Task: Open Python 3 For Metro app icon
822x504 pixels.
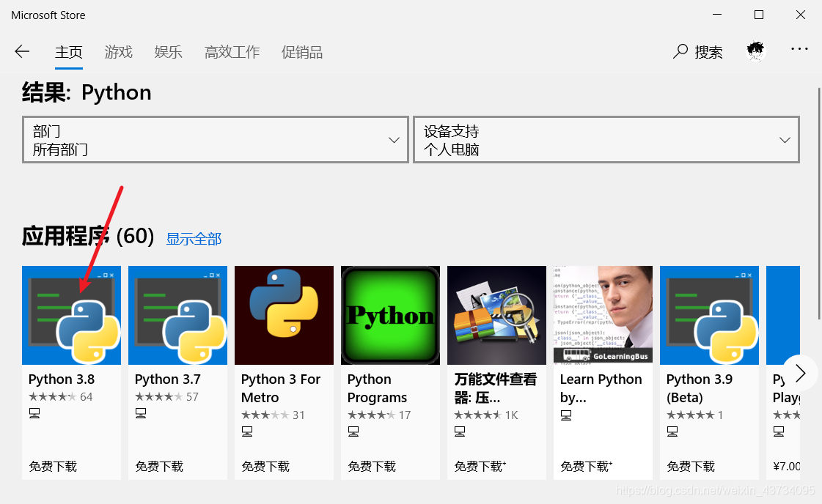Action: point(284,316)
